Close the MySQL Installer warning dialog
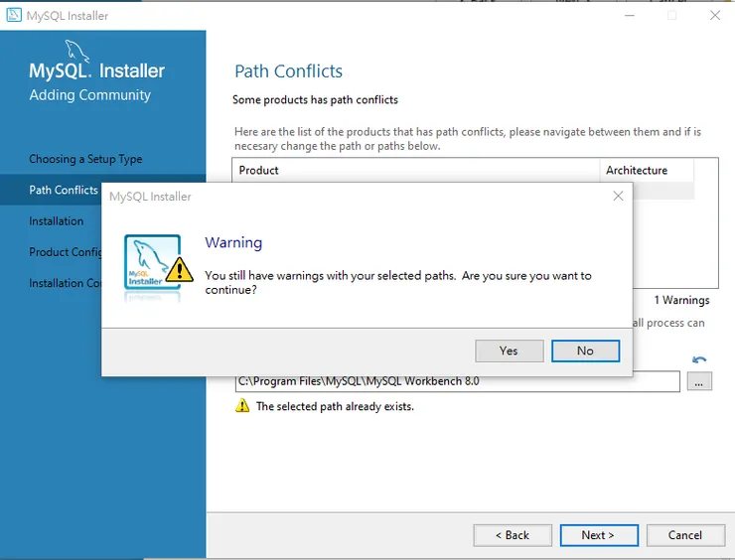 pyautogui.click(x=618, y=196)
